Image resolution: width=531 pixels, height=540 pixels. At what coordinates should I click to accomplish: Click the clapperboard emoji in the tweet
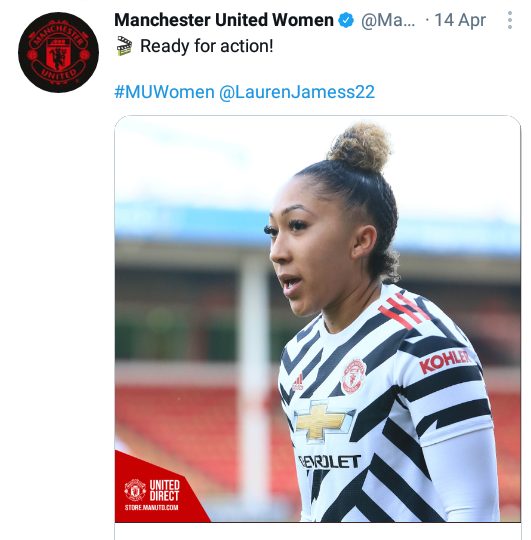click(x=124, y=45)
